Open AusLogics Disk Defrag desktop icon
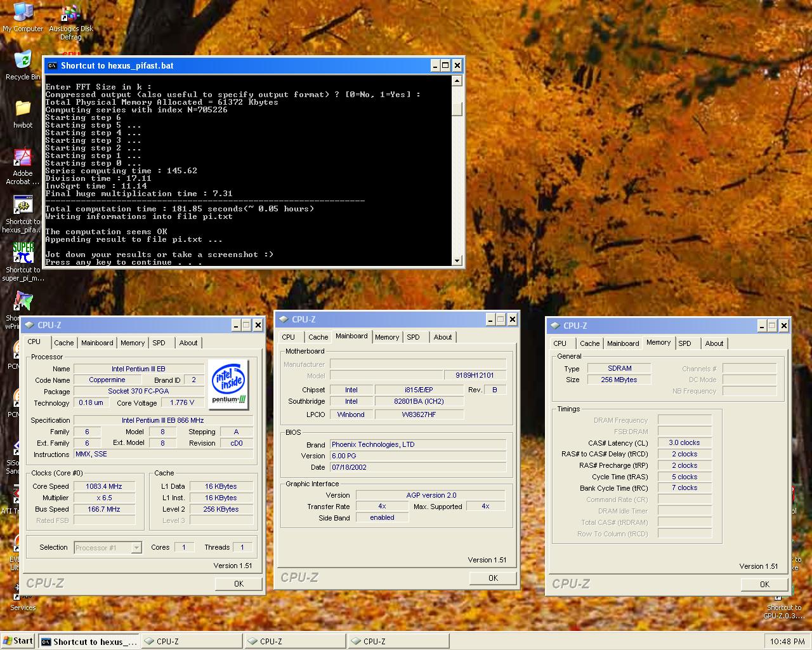Screen dimensions: 812x650 tap(71, 22)
